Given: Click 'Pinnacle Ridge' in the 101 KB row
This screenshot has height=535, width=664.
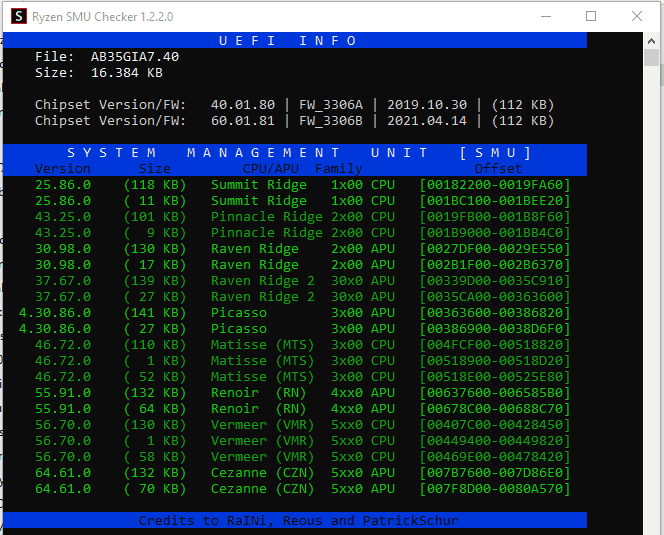Looking at the screenshot, I should click(x=267, y=217).
